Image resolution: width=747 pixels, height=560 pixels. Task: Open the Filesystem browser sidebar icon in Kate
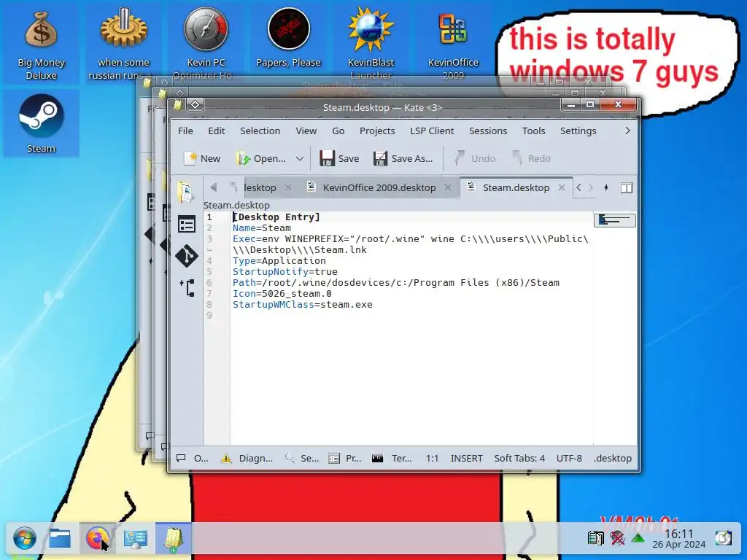tap(187, 287)
